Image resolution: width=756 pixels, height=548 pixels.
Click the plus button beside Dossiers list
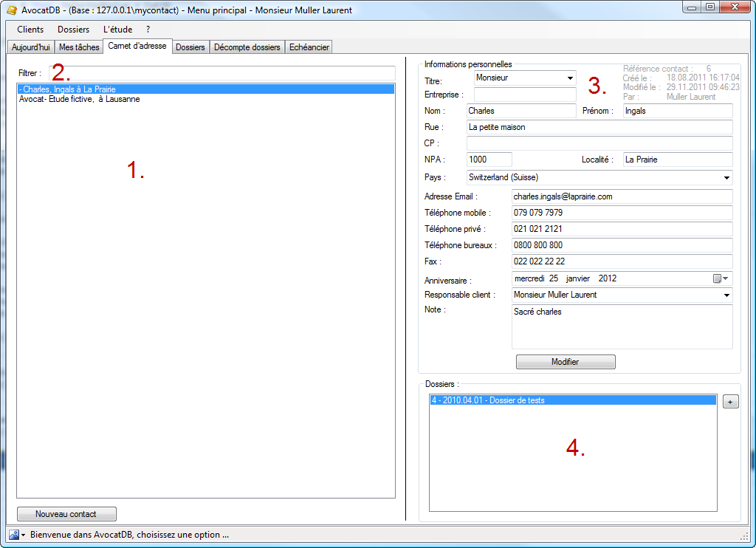pos(729,402)
